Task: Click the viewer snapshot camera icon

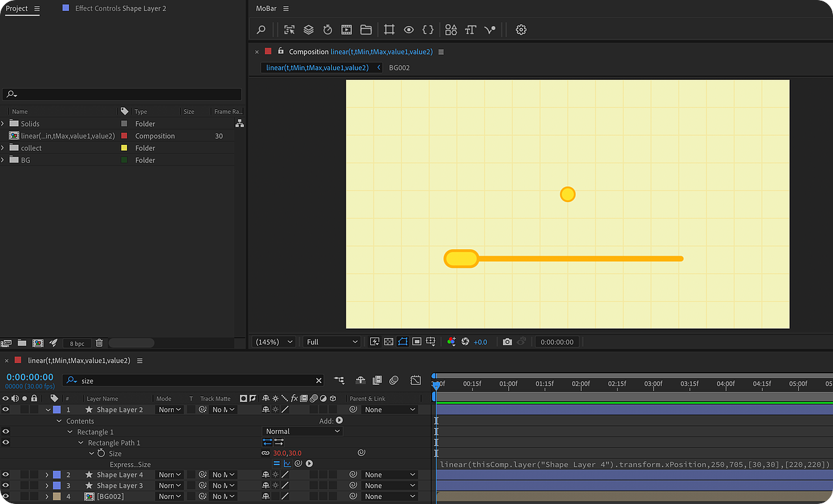Action: [x=507, y=341]
